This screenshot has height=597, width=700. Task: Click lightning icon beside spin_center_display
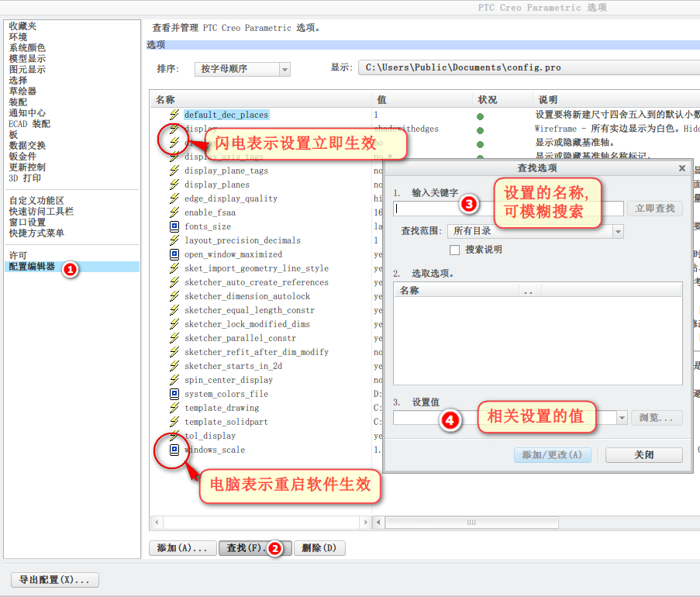pos(174,380)
